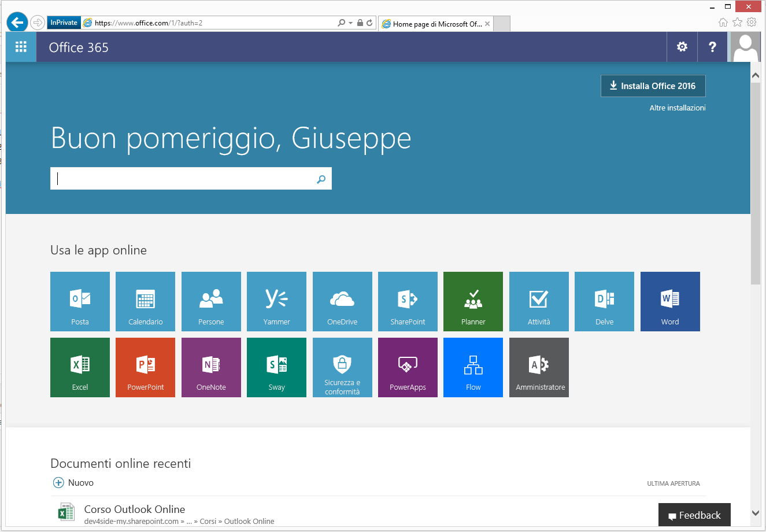766x532 pixels.
Task: Open the Posta mail app tile
Action: [x=80, y=301]
